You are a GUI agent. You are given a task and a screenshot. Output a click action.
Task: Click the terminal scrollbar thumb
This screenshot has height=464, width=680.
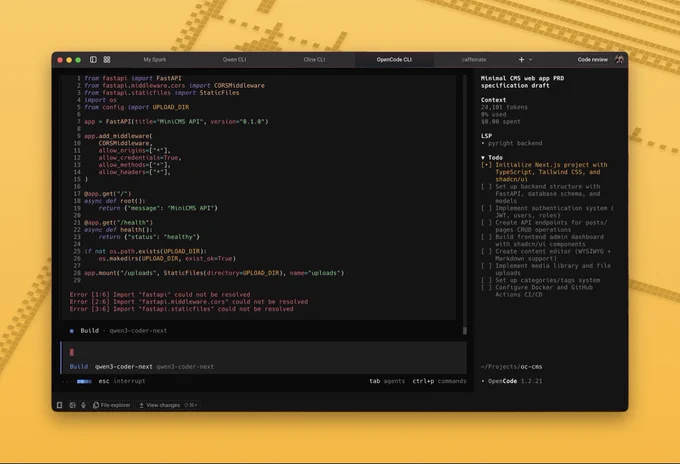465,330
